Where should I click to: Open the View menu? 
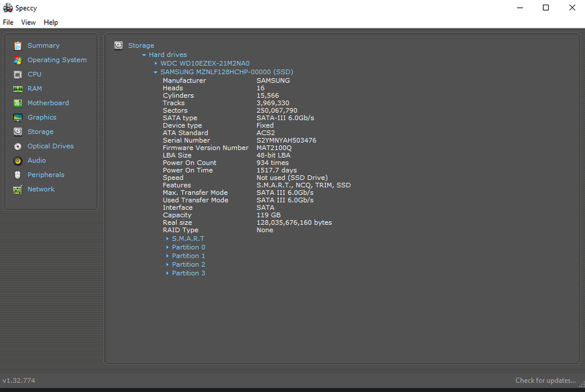[28, 22]
